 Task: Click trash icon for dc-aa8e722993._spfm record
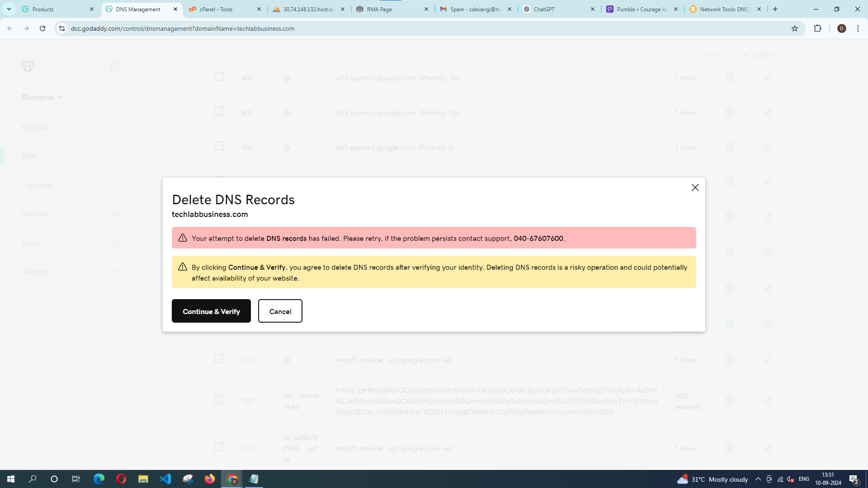(x=729, y=448)
